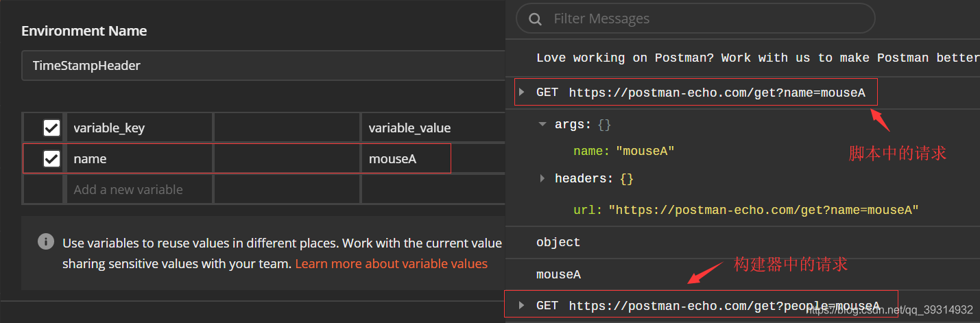Focus the Filter Messages search box
This screenshot has height=323, width=980.
tap(695, 19)
